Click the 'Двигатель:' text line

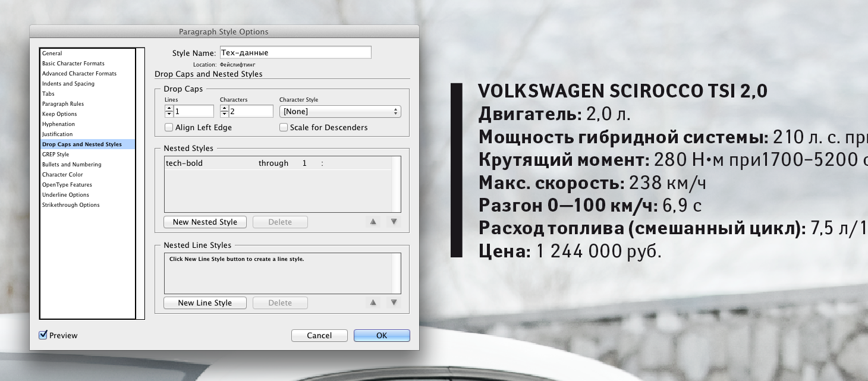[x=554, y=114]
